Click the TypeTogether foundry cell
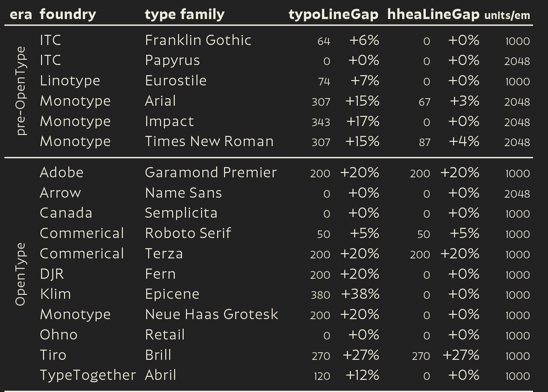 [88, 375]
